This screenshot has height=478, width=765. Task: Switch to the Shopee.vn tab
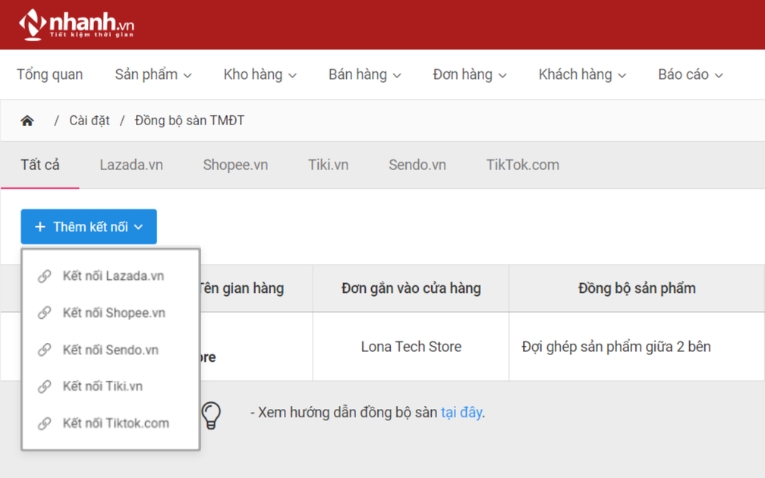(x=235, y=165)
